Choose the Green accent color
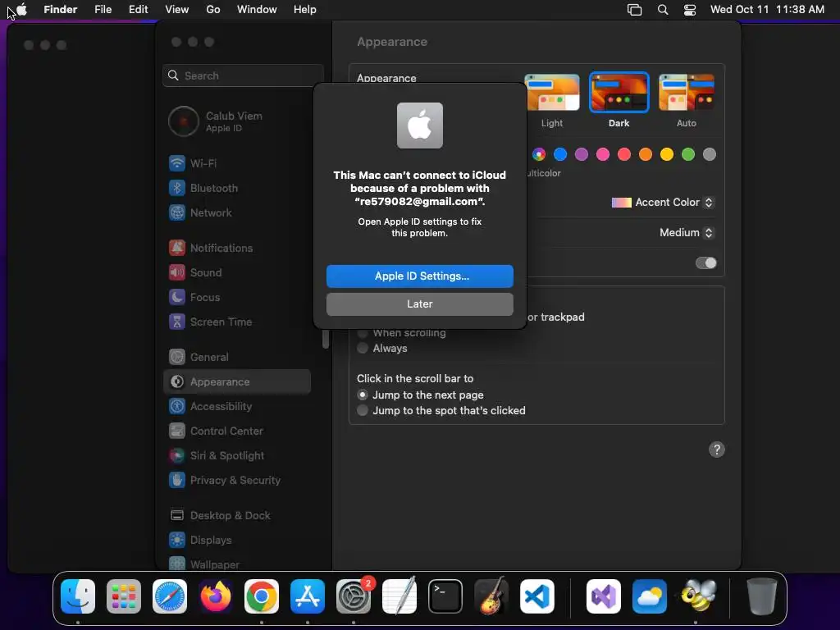The image size is (840, 630). pyautogui.click(x=688, y=155)
